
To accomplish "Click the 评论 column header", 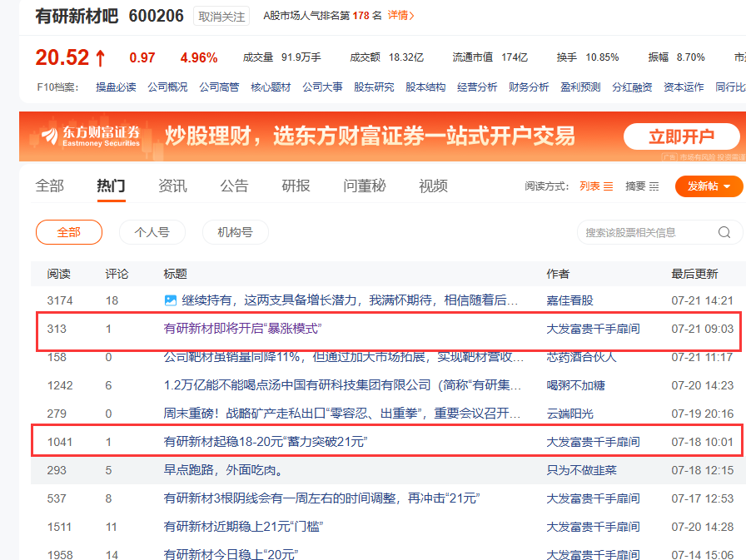I will [x=117, y=274].
